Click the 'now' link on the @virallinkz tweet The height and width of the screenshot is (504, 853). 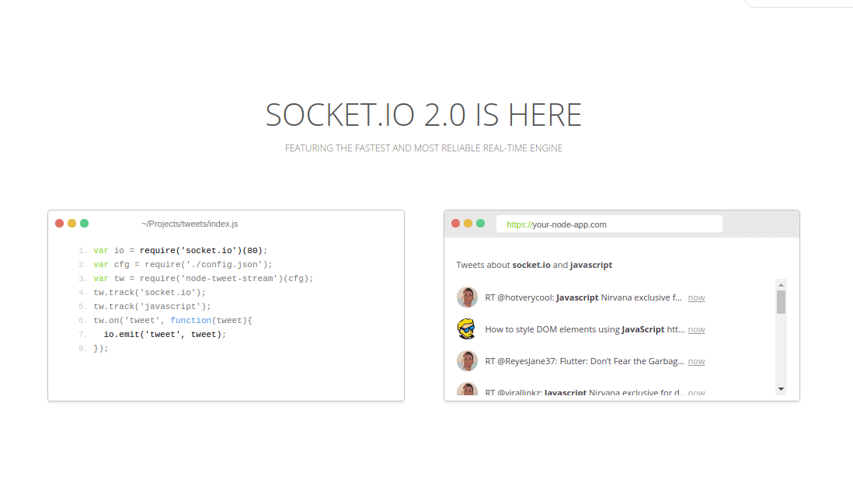[x=696, y=392]
